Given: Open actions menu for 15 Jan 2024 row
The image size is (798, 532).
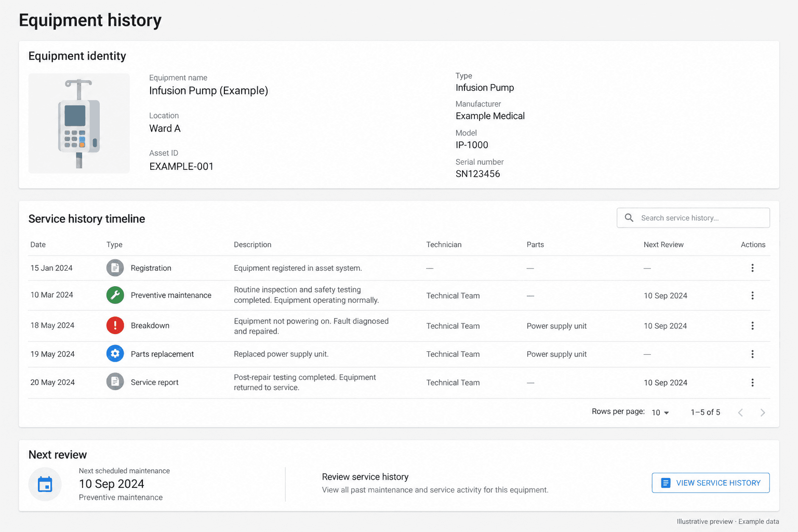Looking at the screenshot, I should coord(752,268).
